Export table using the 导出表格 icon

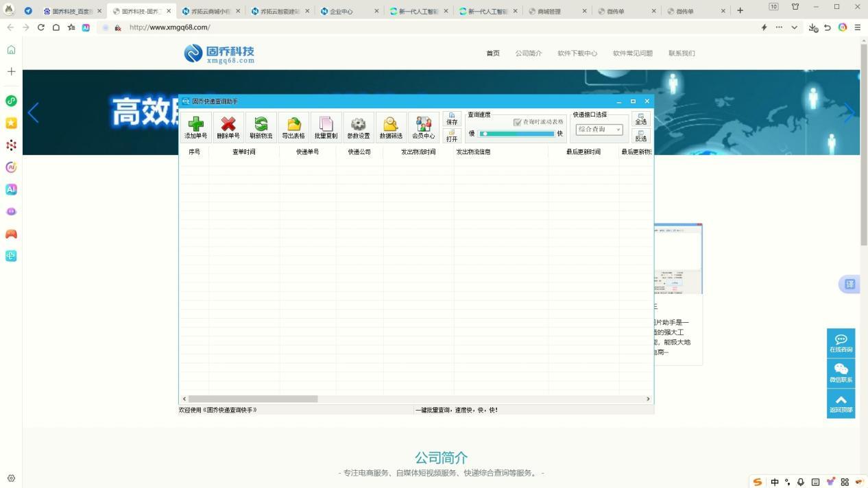coord(293,127)
